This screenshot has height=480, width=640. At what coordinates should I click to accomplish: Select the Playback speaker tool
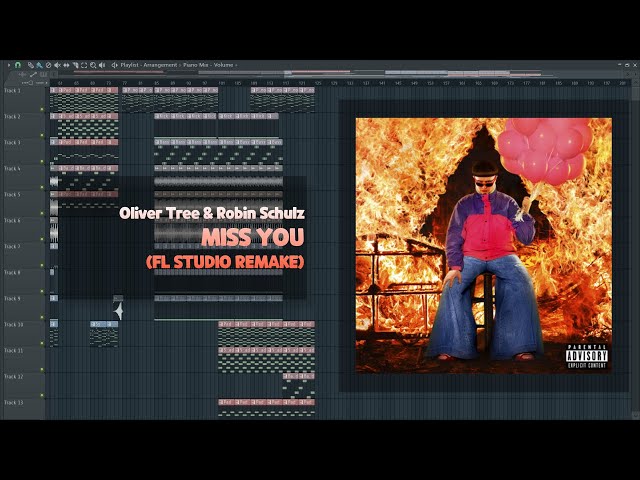102,65
